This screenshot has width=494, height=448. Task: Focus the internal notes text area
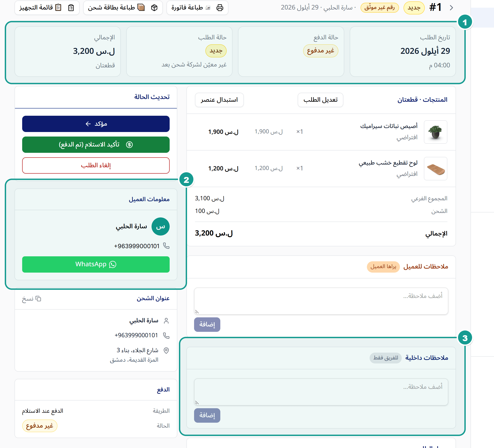click(321, 392)
